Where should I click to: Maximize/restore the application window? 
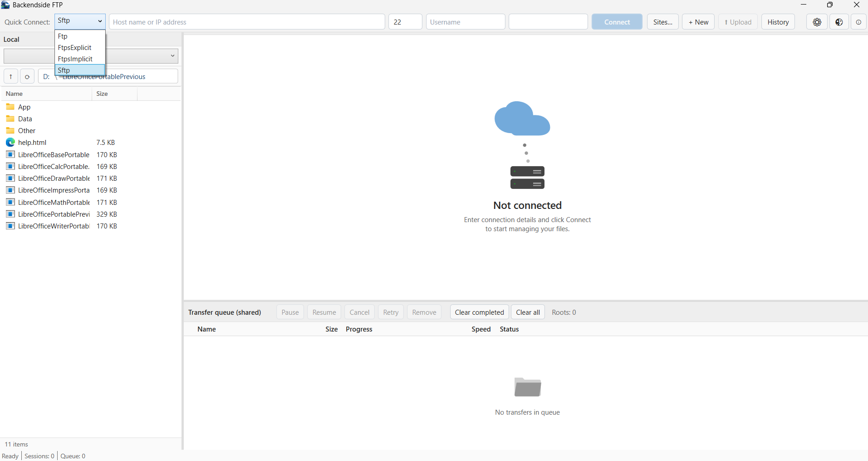(x=830, y=5)
